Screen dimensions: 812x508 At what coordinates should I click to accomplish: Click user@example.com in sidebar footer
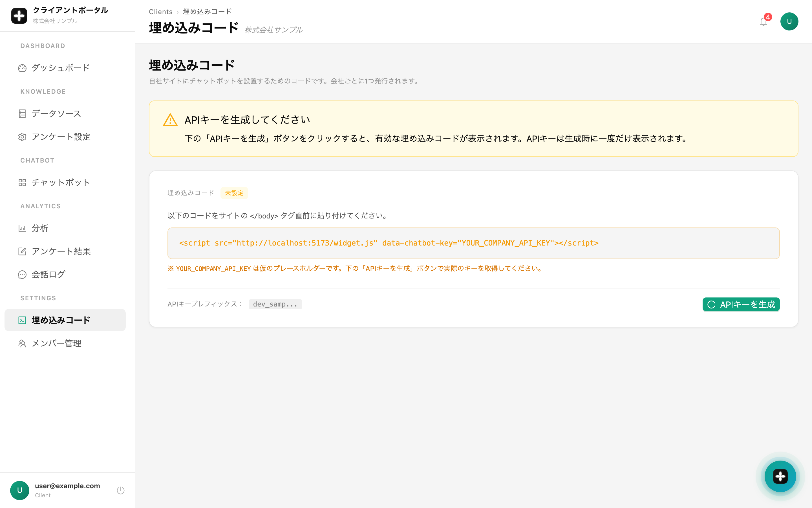coord(67,486)
